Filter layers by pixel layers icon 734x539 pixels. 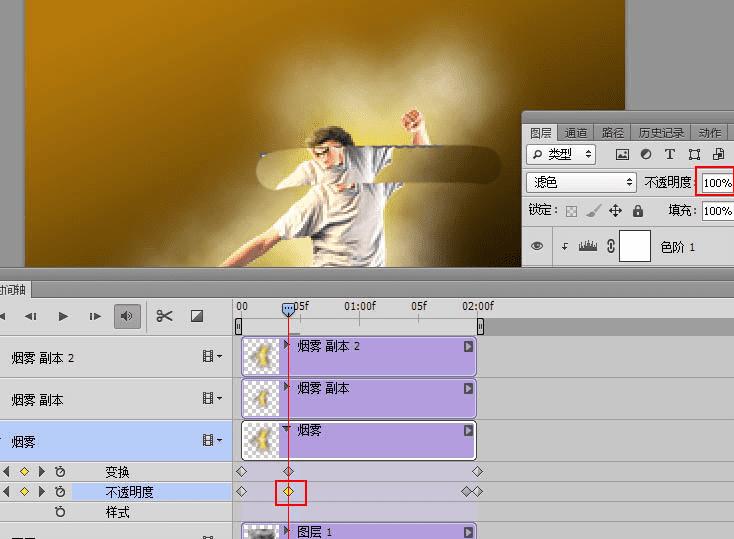click(x=622, y=154)
